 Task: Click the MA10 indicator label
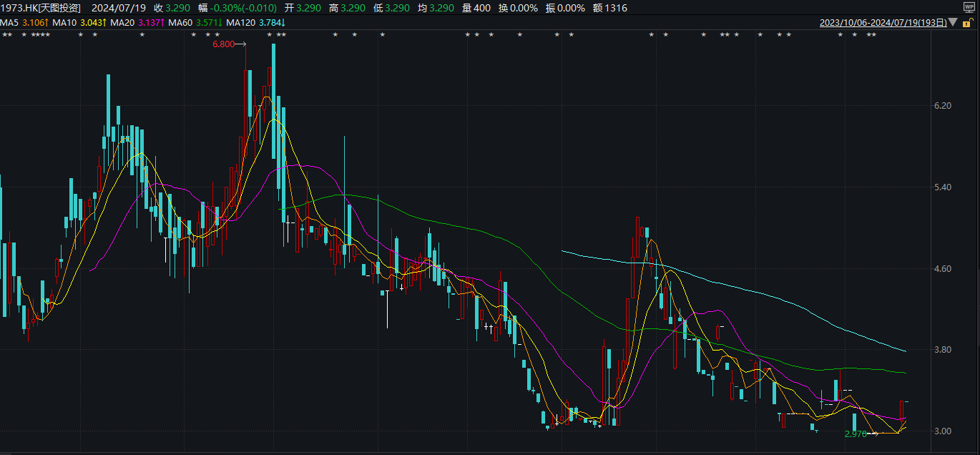coord(65,22)
